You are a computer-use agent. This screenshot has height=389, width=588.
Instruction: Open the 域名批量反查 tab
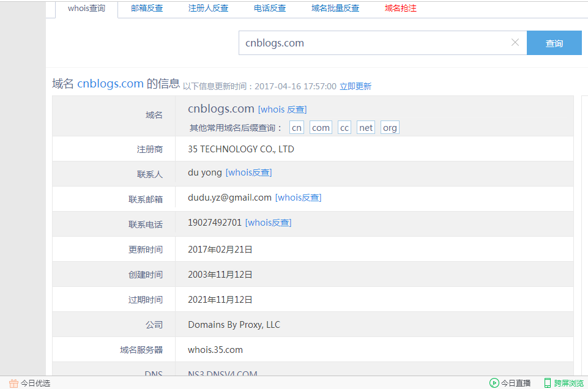coord(335,8)
